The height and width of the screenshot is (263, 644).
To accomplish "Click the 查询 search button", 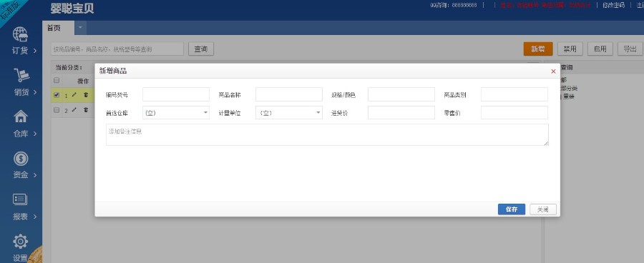I will coord(201,49).
